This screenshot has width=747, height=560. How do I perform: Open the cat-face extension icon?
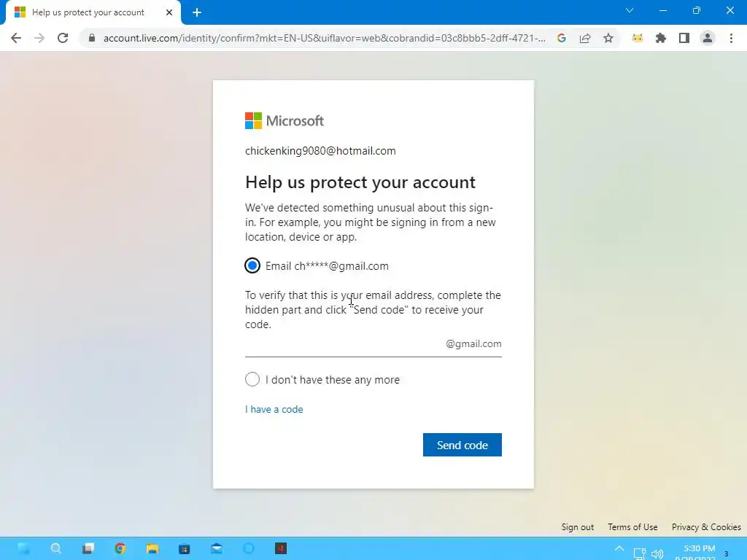(638, 38)
